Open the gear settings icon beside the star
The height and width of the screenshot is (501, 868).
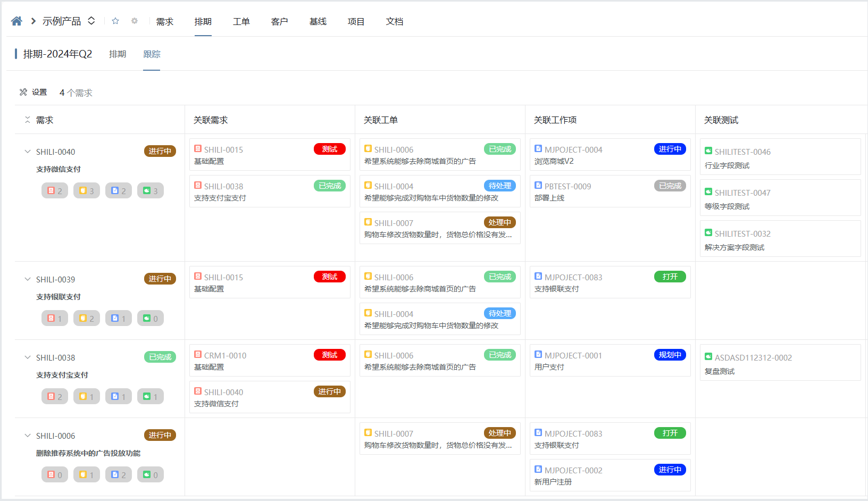click(x=134, y=21)
